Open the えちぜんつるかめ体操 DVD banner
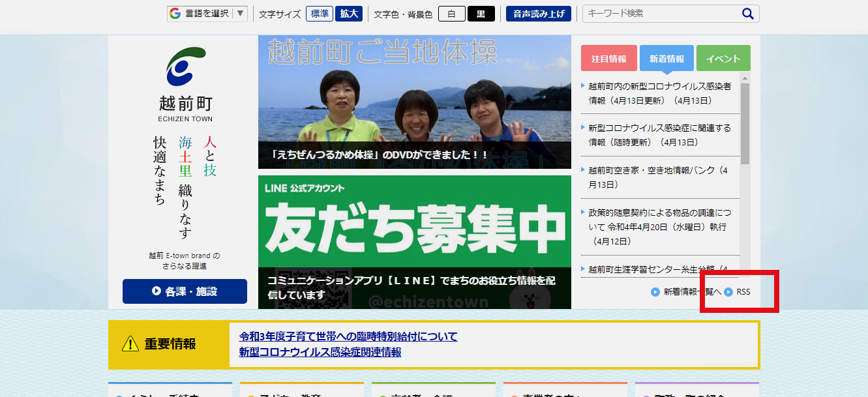This screenshot has height=397, width=868. 415,102
